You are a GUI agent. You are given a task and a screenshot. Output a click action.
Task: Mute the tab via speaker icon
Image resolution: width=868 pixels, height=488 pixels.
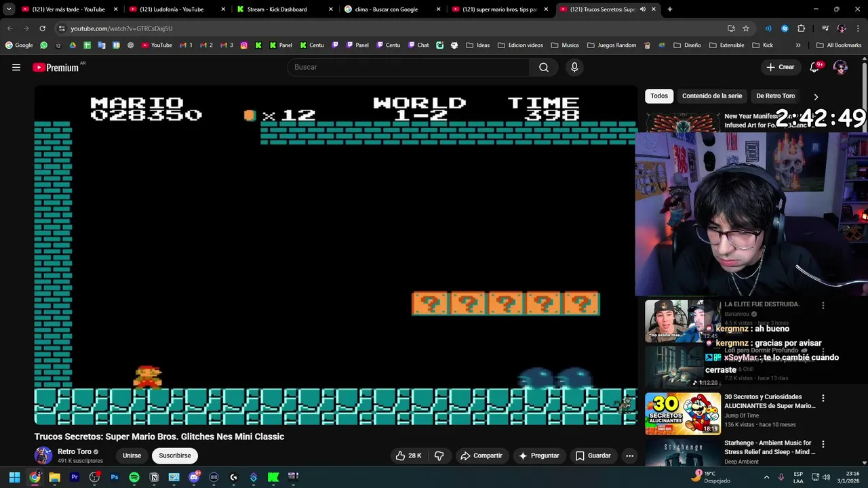click(x=643, y=9)
